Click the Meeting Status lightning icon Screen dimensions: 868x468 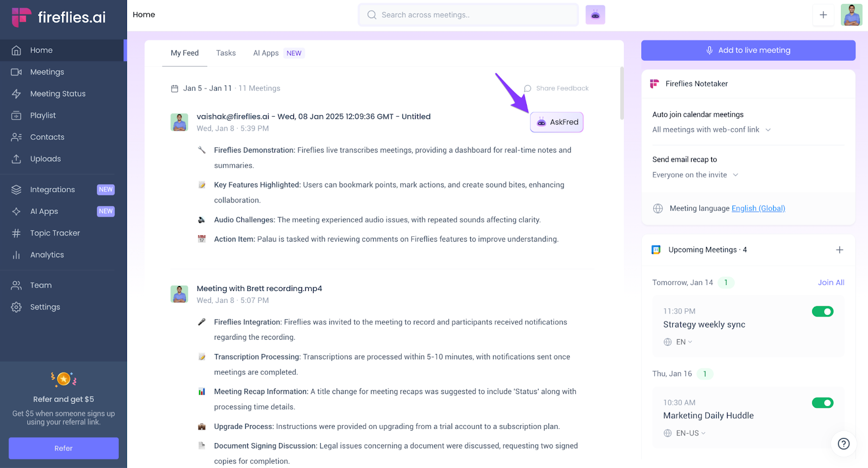[x=16, y=93]
